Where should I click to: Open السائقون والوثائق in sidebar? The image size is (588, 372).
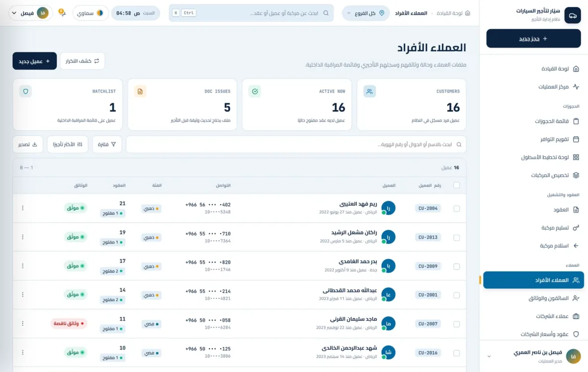pos(533,298)
